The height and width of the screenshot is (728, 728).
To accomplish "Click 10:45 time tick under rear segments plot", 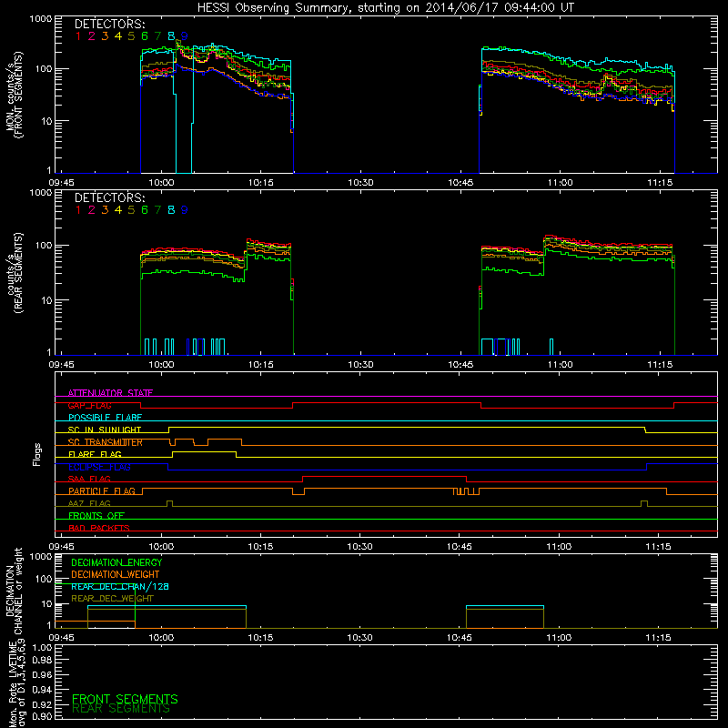I will coord(460,365).
